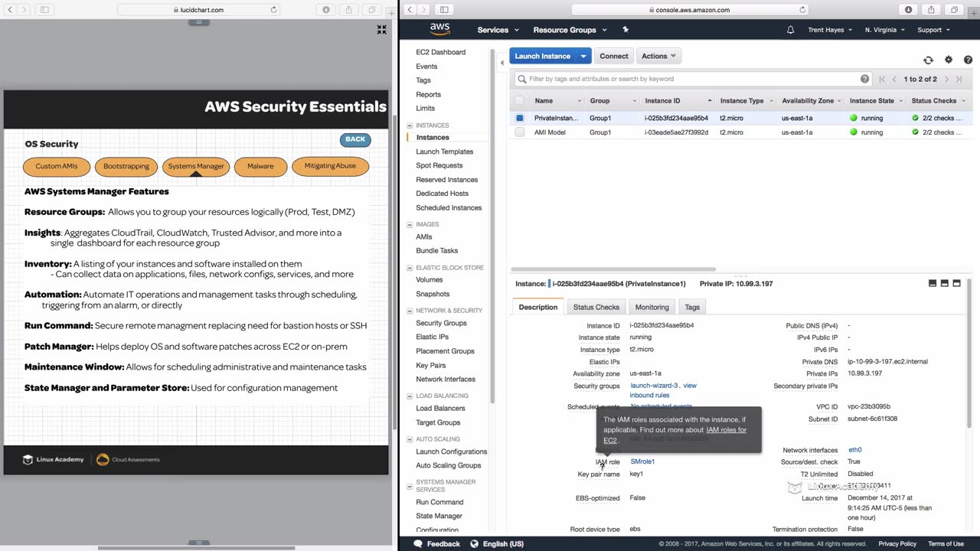Collapse the IMAGES sidebar section

pos(410,224)
